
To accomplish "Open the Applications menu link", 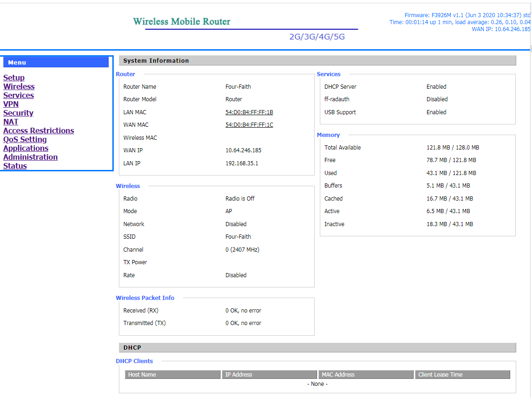I will 26,148.
